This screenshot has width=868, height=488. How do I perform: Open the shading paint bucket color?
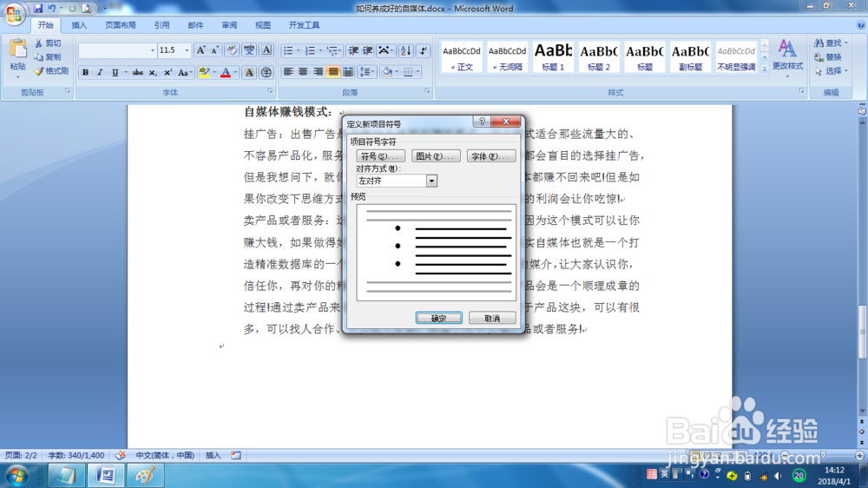point(387,72)
